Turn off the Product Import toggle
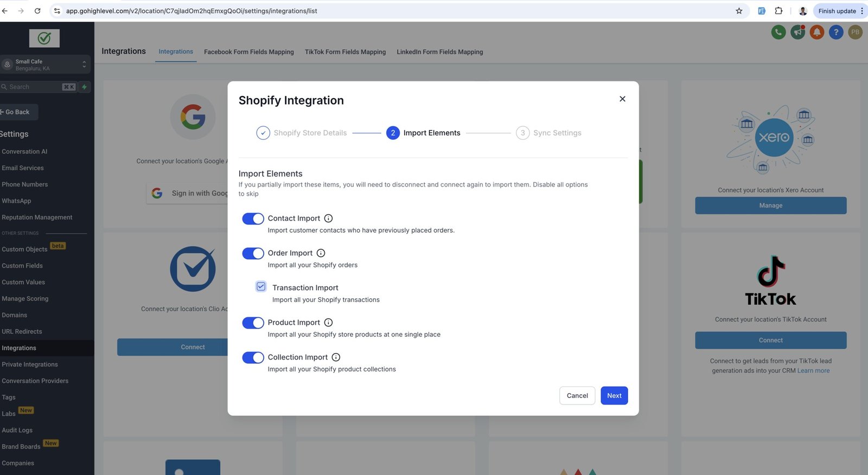Viewport: 868px width, 475px height. click(253, 323)
